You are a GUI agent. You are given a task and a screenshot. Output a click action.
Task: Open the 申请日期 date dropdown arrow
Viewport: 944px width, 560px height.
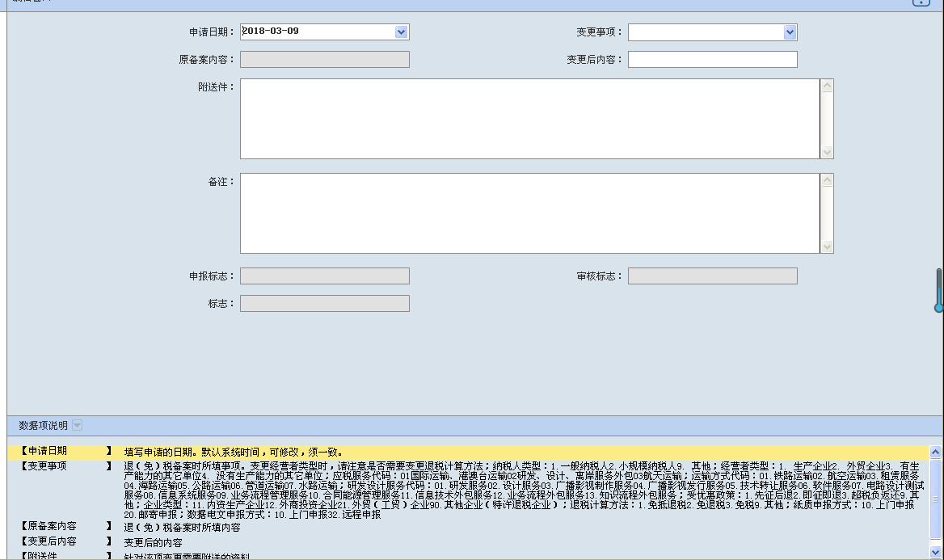pyautogui.click(x=401, y=32)
